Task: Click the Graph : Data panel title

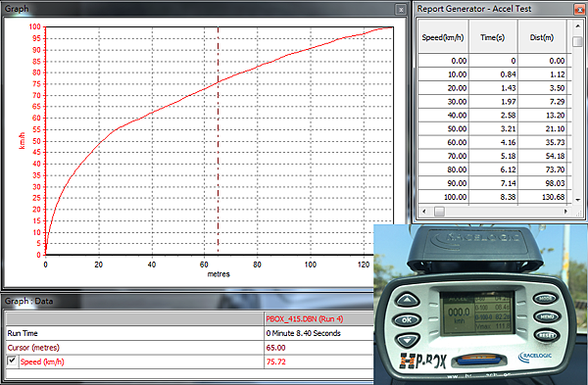Action: click(x=28, y=302)
